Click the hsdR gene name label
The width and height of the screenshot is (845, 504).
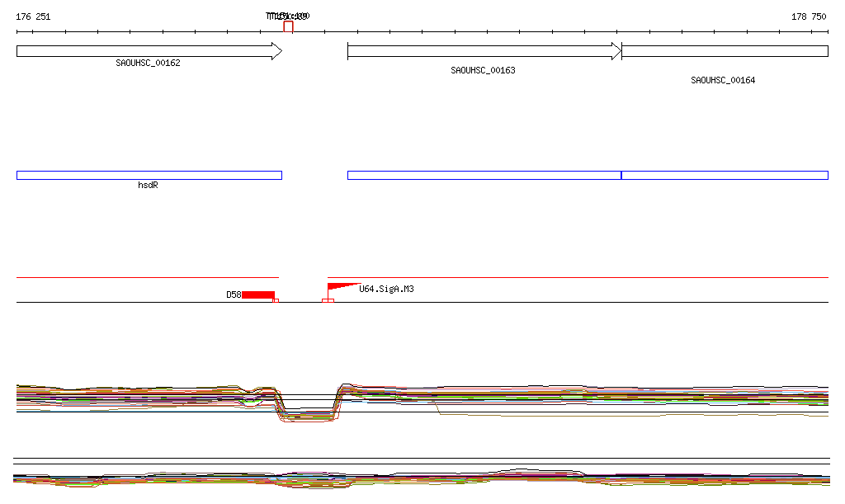(x=149, y=186)
